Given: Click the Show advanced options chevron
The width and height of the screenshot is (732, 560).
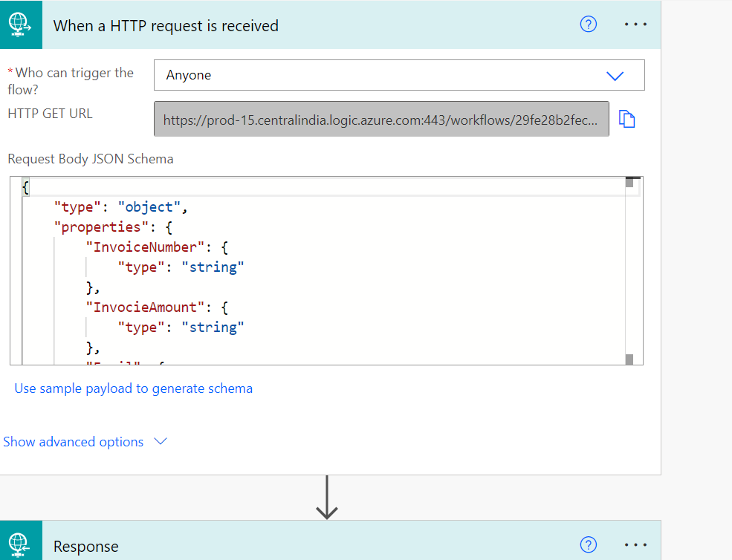Looking at the screenshot, I should click(x=160, y=441).
